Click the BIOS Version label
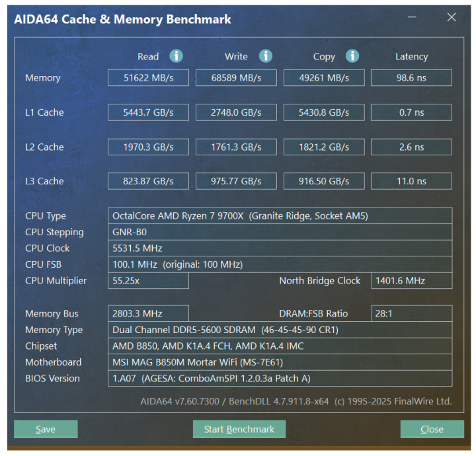Viewport: 476px width, 456px height. coord(52,379)
